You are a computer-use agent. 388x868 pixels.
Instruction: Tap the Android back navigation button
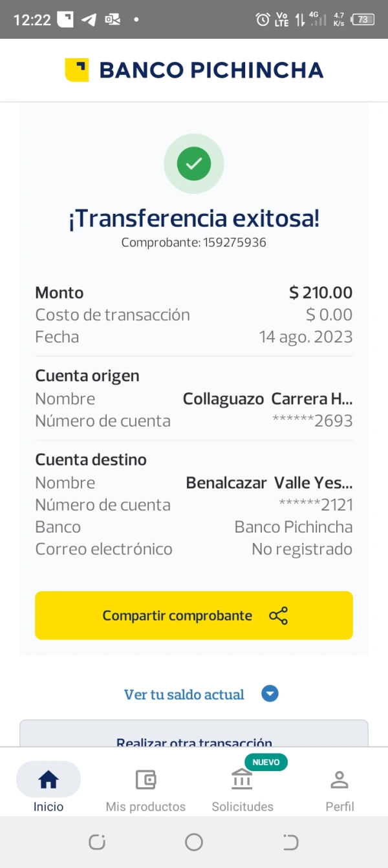tap(289, 842)
